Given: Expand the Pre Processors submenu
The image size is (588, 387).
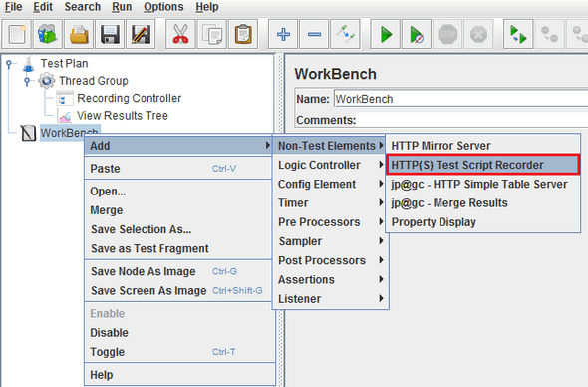Looking at the screenshot, I should coord(330,221).
